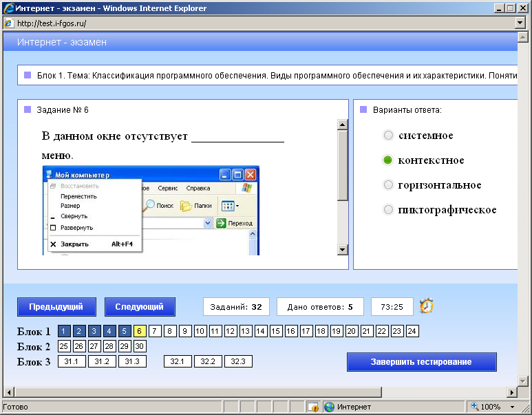
Task: Click the 73:25 remaining time display
Action: pos(392,307)
